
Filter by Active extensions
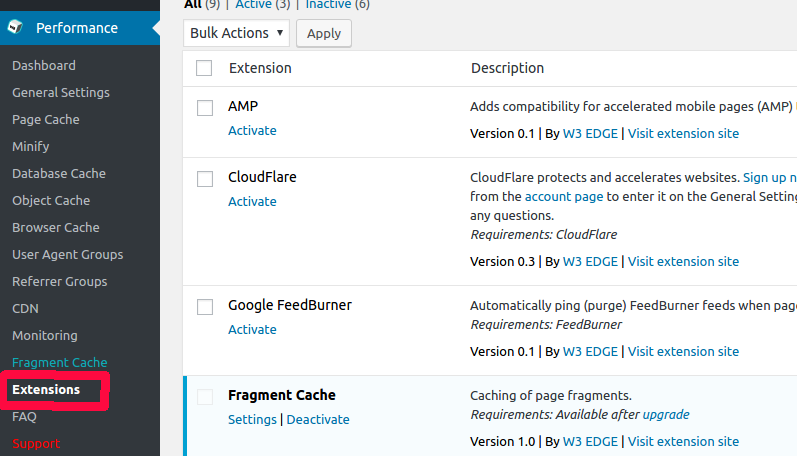point(253,5)
